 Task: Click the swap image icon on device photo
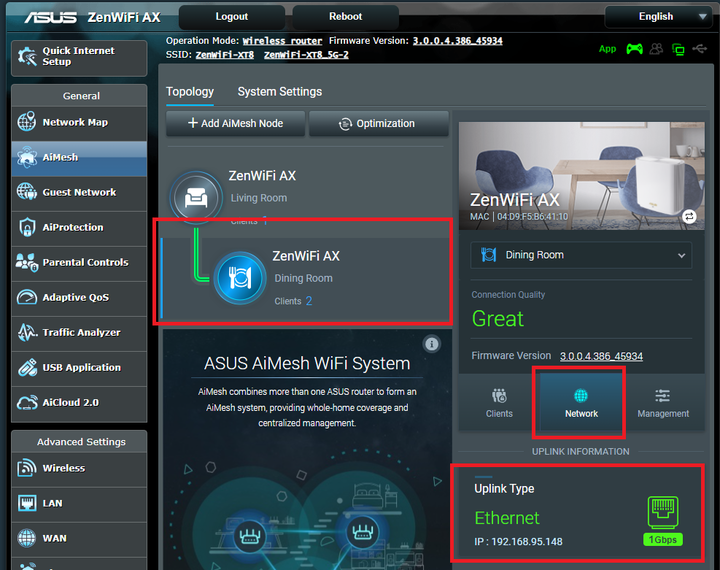[689, 216]
